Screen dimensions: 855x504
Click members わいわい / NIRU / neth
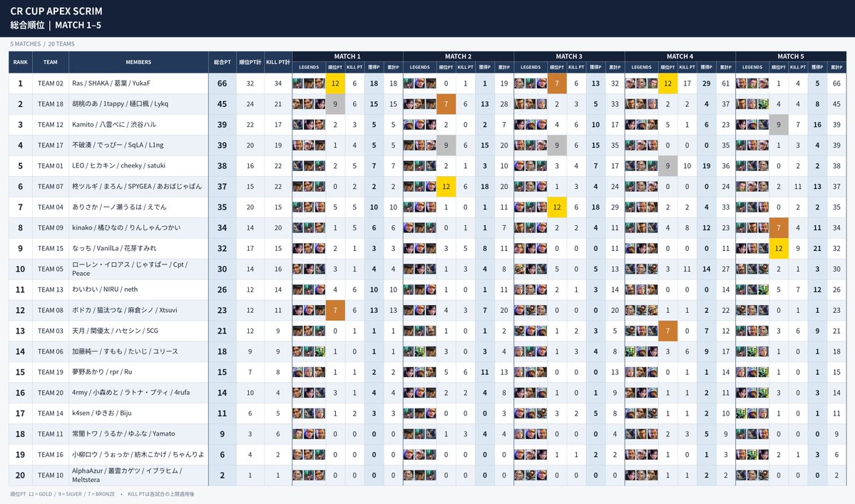point(105,289)
